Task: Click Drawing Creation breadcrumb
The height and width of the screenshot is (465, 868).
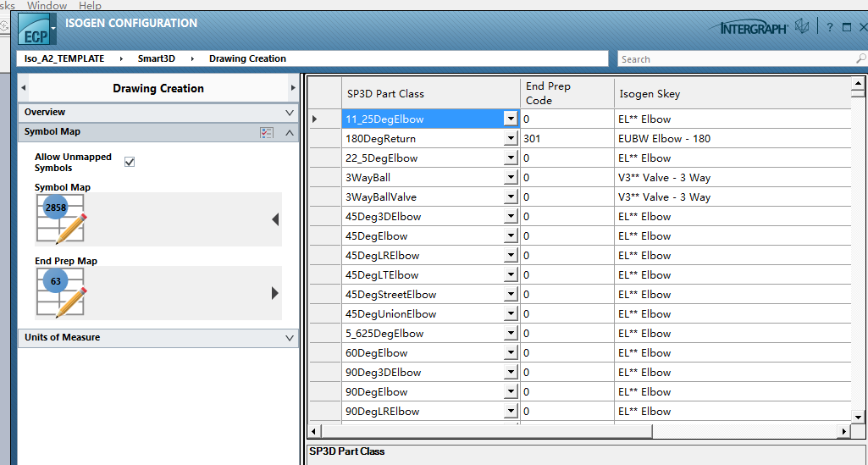Action: 247,58
